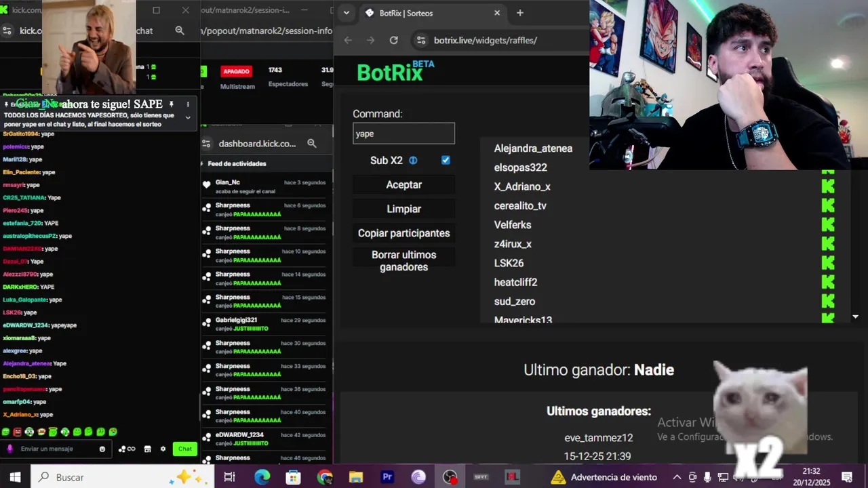Click the 1743 Espectadores counter
This screenshot has height=488, width=868.
point(288,77)
